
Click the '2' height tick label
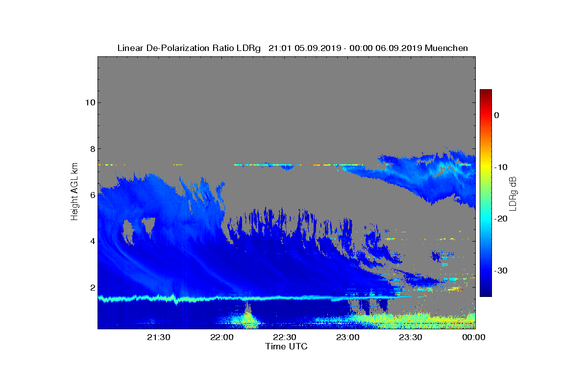click(x=92, y=287)
